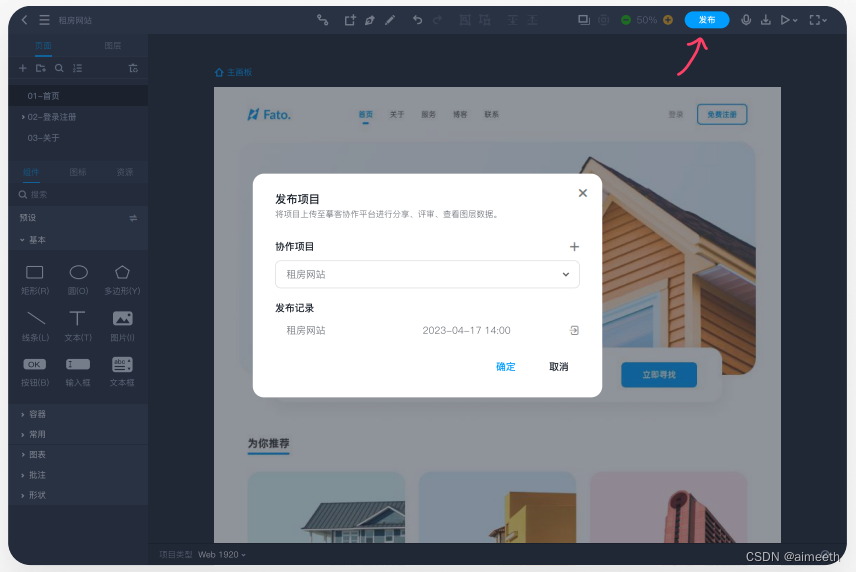Select the 线条(L) line component
The width and height of the screenshot is (856, 572).
click(x=35, y=325)
